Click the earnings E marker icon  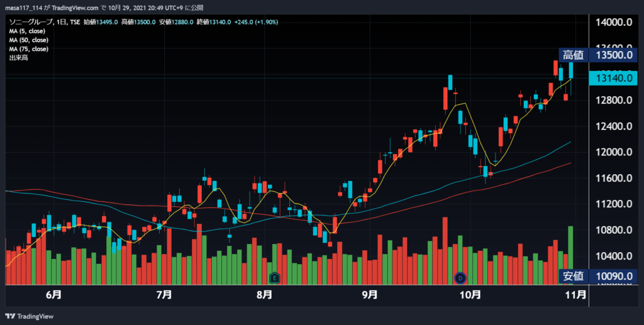point(274,278)
